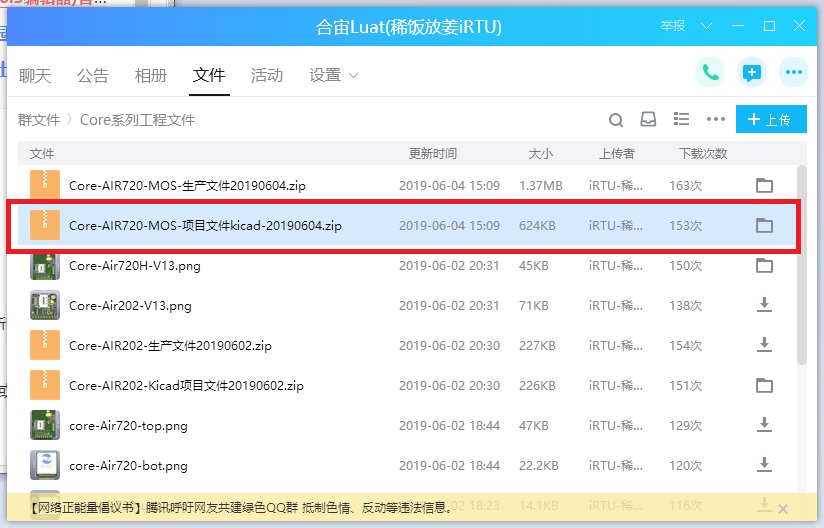Open the file inbox tray icon
Viewport: 824px width, 528px height.
click(x=649, y=120)
